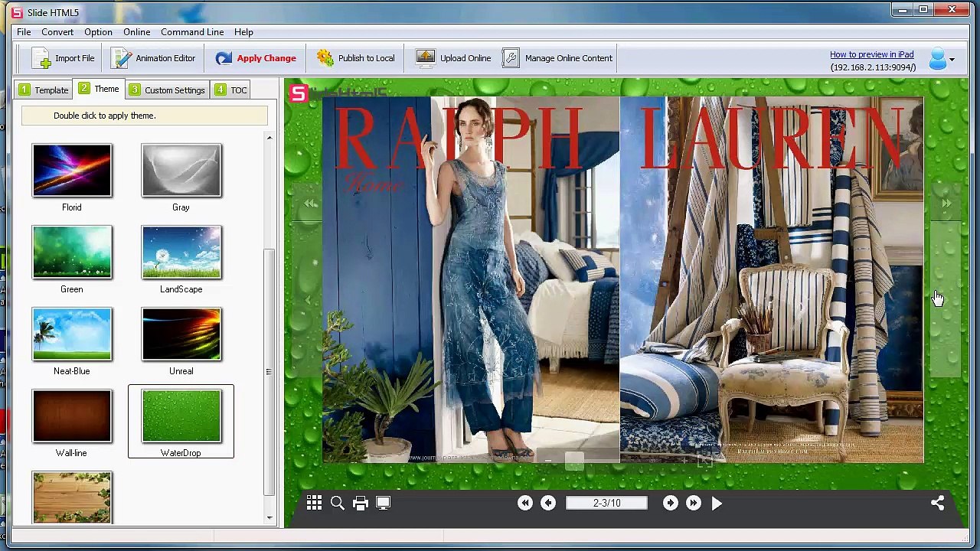The image size is (980, 551).
Task: Click the print icon in viewer bar
Action: point(361,503)
